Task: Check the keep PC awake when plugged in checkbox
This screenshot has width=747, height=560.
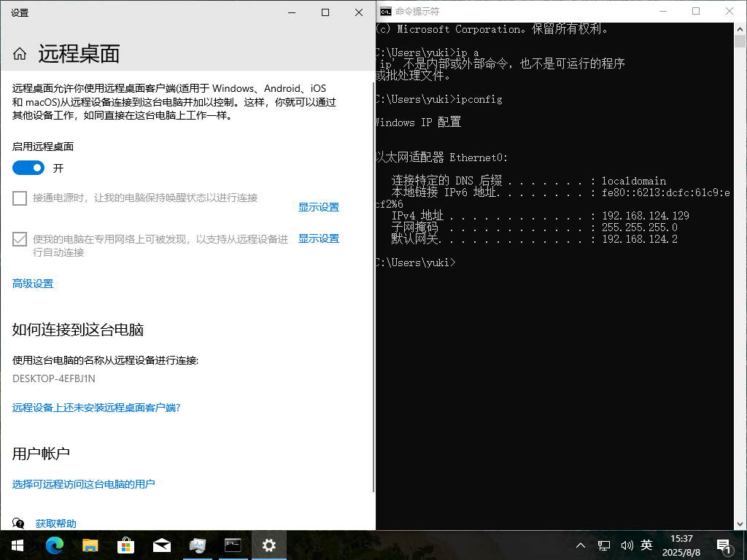Action: coord(19,198)
